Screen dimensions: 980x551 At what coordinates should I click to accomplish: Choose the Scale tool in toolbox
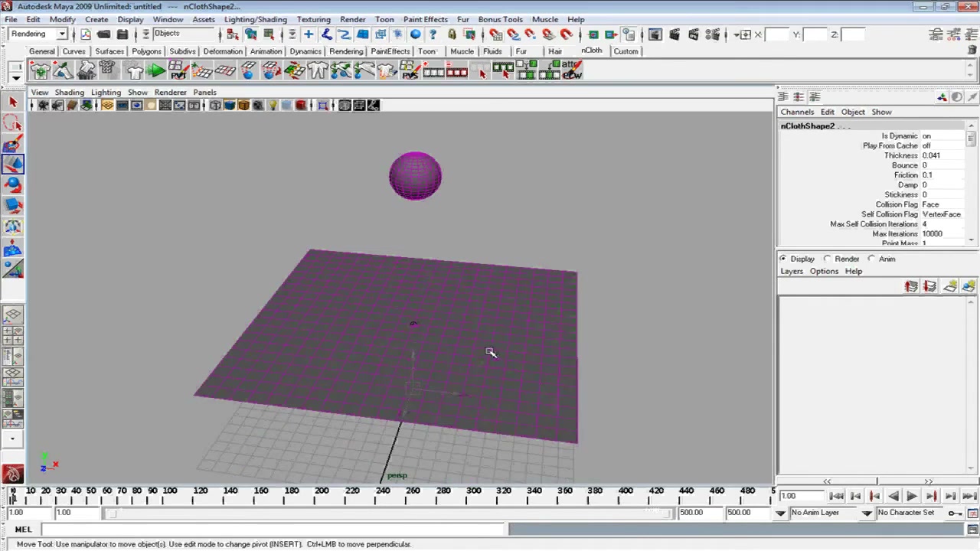[13, 205]
